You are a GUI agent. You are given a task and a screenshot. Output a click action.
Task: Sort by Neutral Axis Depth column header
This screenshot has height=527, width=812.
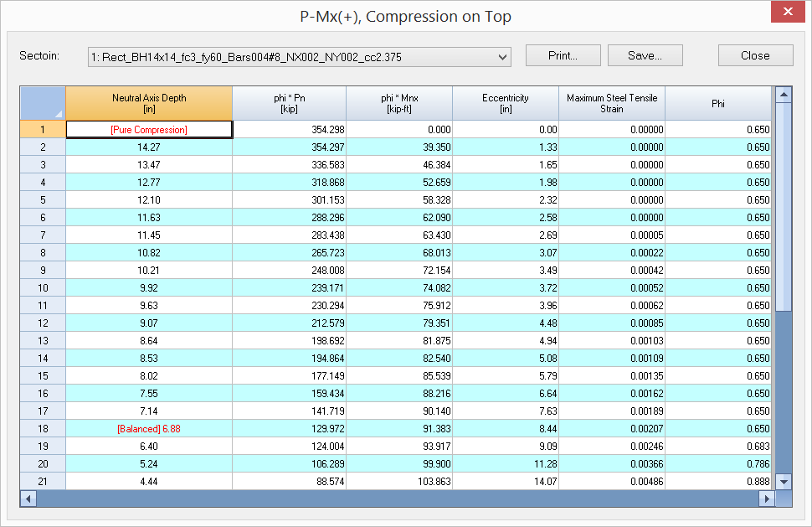tap(149, 103)
